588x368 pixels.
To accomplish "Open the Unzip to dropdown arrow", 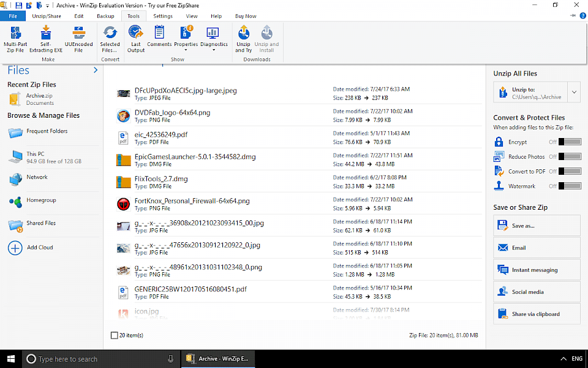I will coord(574,93).
